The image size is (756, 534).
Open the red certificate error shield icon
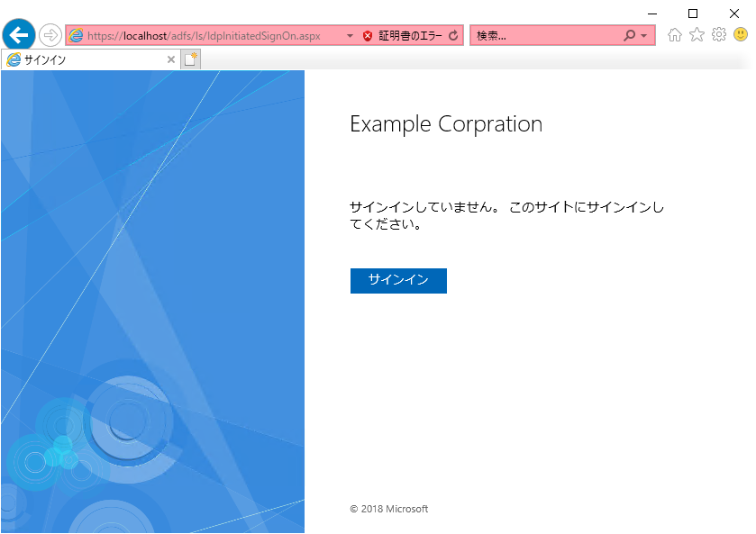[368, 36]
